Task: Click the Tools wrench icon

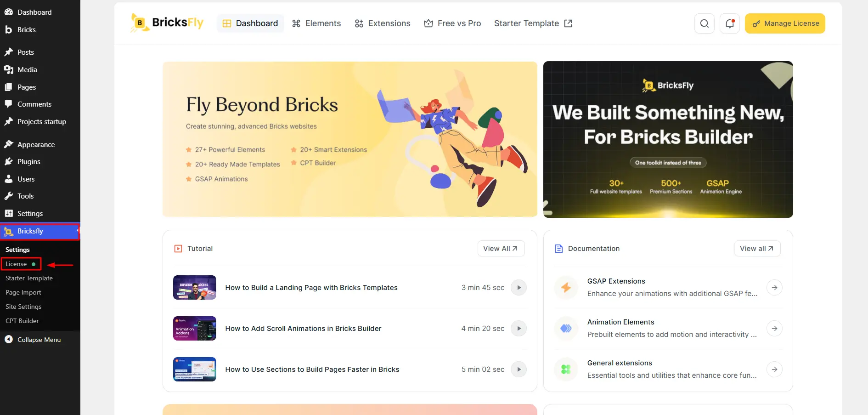Action: click(x=9, y=196)
